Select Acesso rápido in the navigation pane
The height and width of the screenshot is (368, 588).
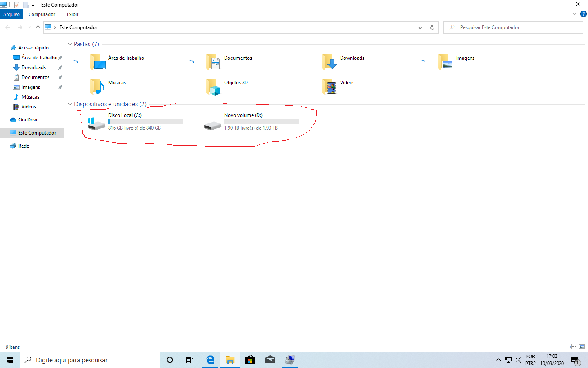point(33,48)
